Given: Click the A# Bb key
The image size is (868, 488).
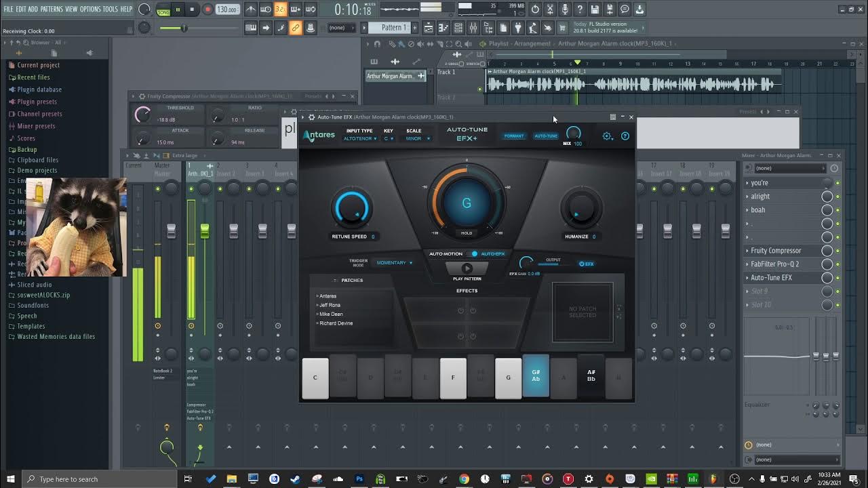Looking at the screenshot, I should 591,375.
